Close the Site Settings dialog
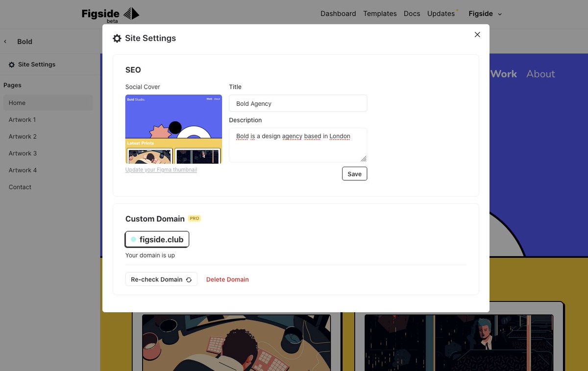The image size is (588, 371). coord(477,34)
